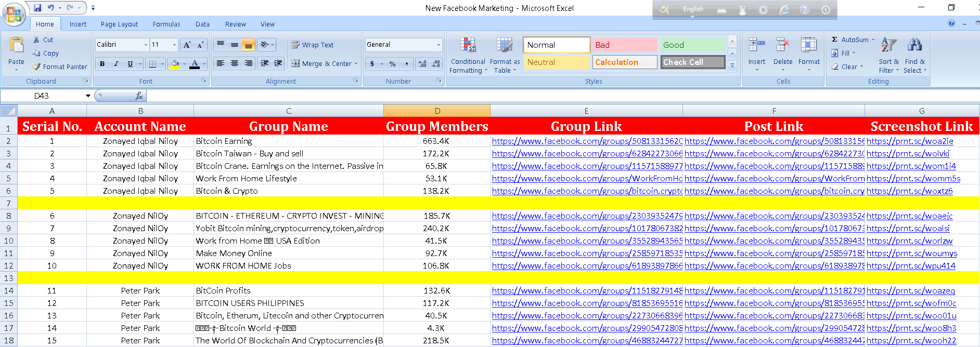Expand the AutoSum dropdown arrow
The image size is (980, 347).
pyautogui.click(x=873, y=39)
